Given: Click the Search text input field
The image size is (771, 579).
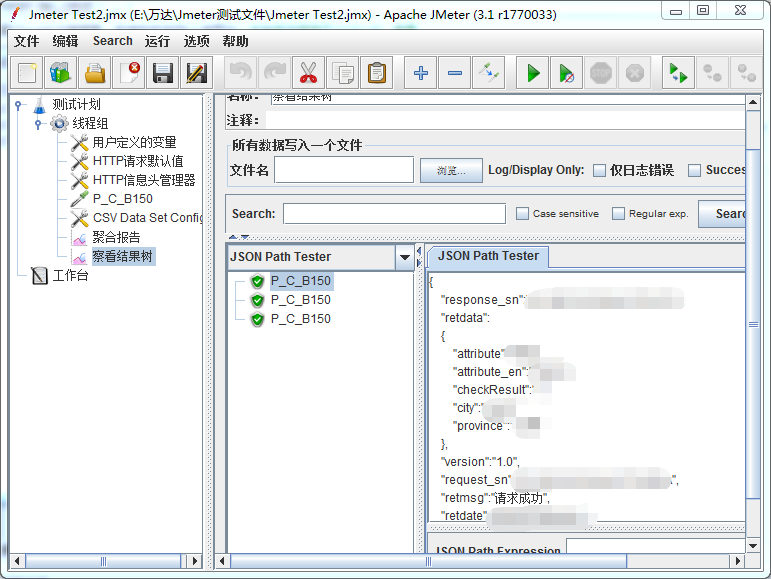Looking at the screenshot, I should click(394, 214).
